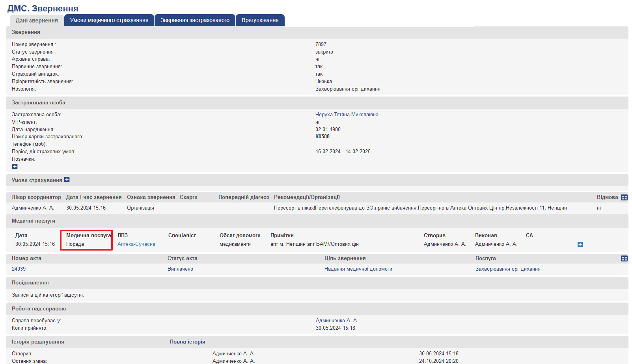Select the Дані звернення tab
The width and height of the screenshot is (632, 364).
[x=37, y=20]
